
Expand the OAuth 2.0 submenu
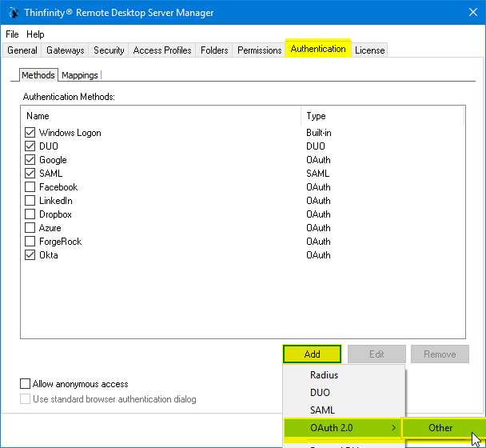[344, 428]
